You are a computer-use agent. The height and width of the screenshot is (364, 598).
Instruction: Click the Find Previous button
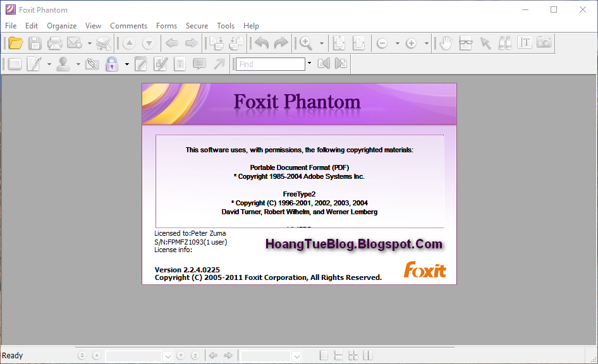pyautogui.click(x=324, y=63)
